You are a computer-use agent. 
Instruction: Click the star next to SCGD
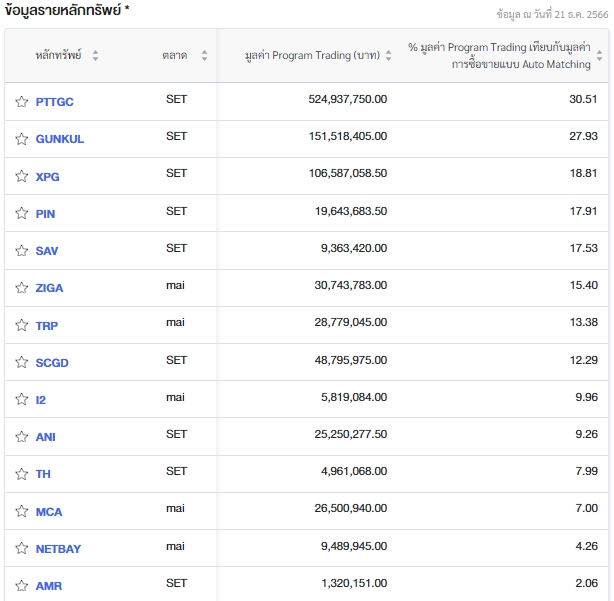tap(22, 363)
